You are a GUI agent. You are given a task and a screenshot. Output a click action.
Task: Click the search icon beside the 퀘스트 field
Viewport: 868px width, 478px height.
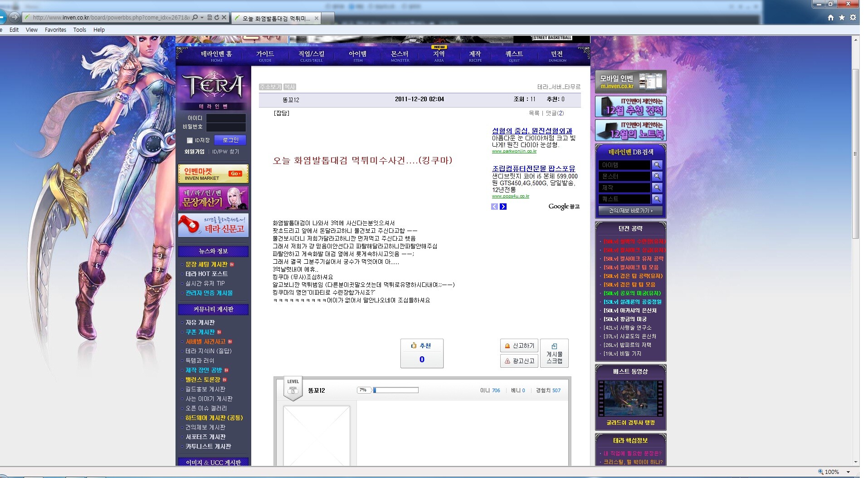[x=657, y=199]
